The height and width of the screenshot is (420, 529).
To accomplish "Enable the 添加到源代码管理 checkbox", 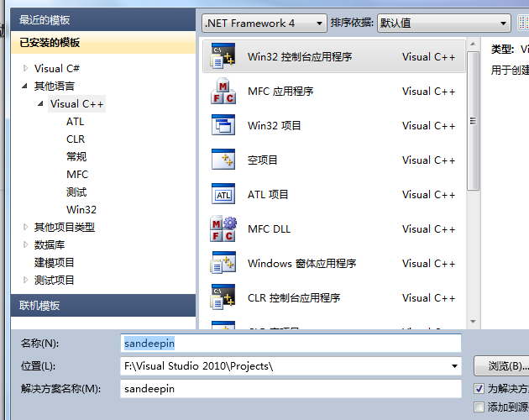I will pos(479,407).
